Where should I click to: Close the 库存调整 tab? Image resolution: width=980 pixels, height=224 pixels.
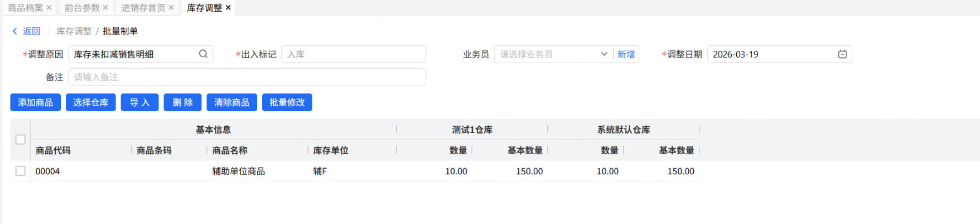[x=228, y=8]
